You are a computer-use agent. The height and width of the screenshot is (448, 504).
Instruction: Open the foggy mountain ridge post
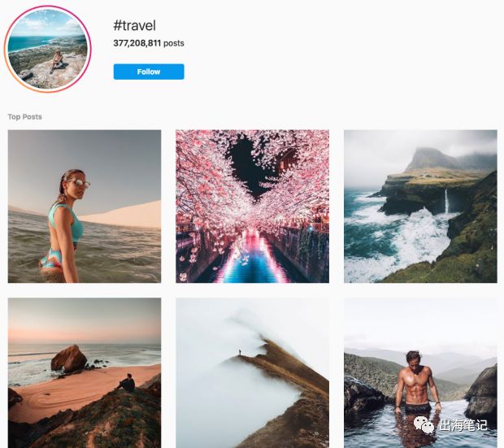coord(252,372)
